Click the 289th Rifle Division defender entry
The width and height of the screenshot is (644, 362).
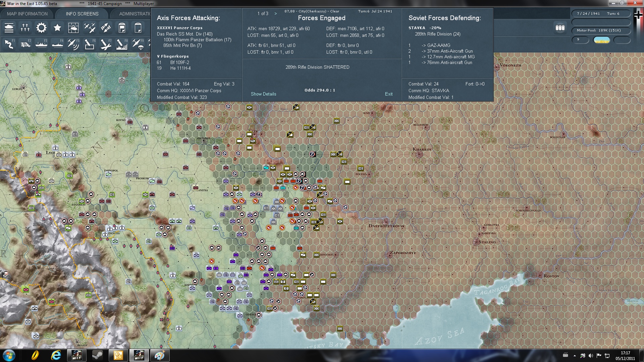[438, 34]
